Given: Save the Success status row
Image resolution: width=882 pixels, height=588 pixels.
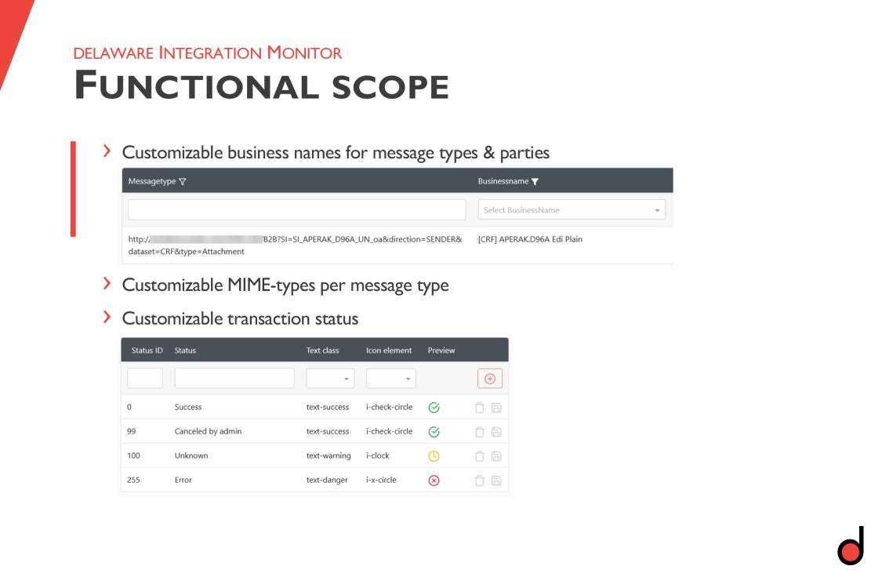Looking at the screenshot, I should [496, 408].
